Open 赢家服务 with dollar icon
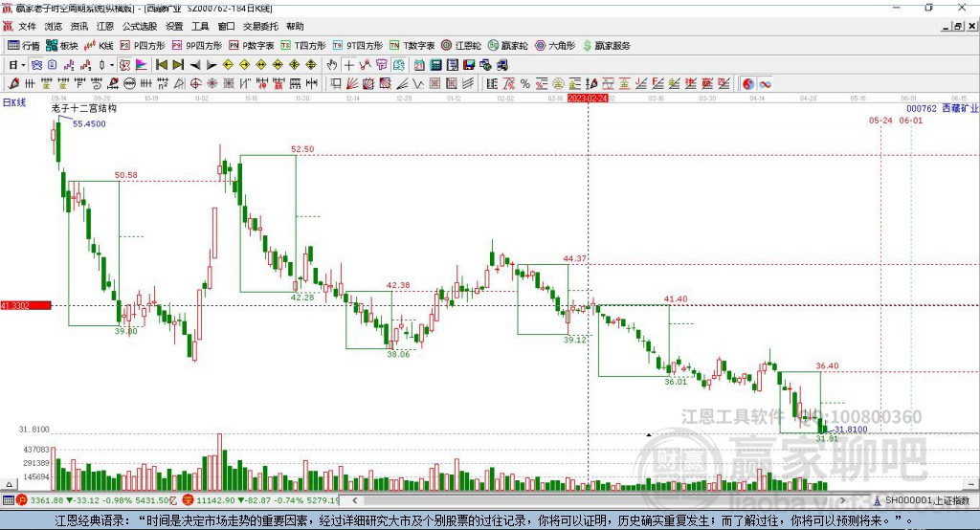980x530 pixels. tap(607, 46)
